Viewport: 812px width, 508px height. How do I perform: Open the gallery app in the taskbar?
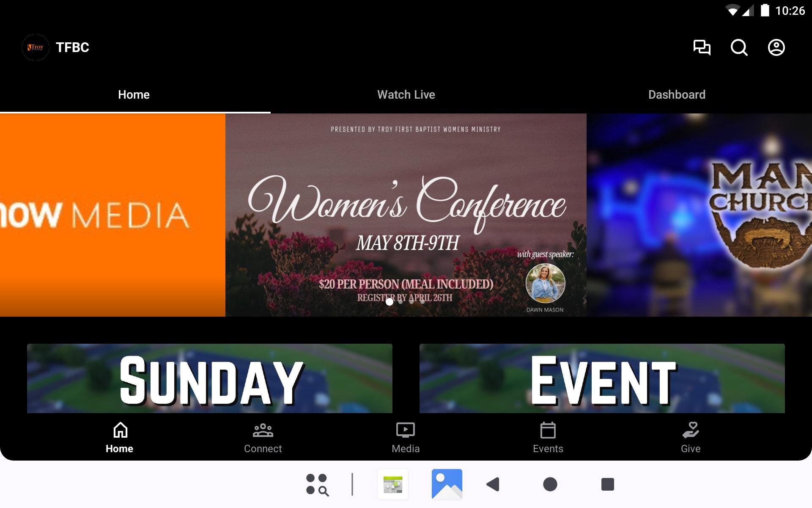pyautogui.click(x=447, y=484)
